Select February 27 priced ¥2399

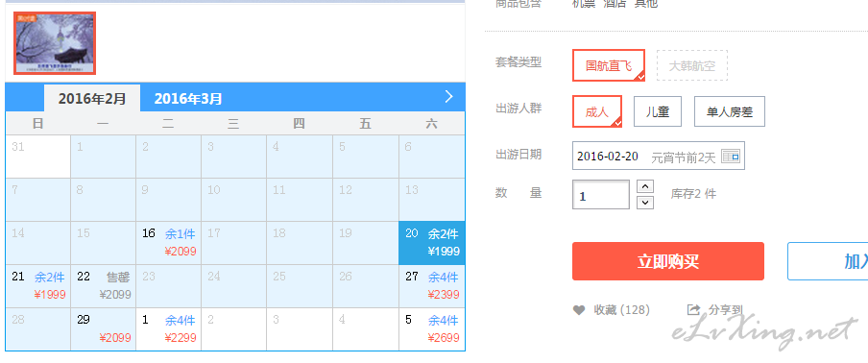tap(432, 285)
